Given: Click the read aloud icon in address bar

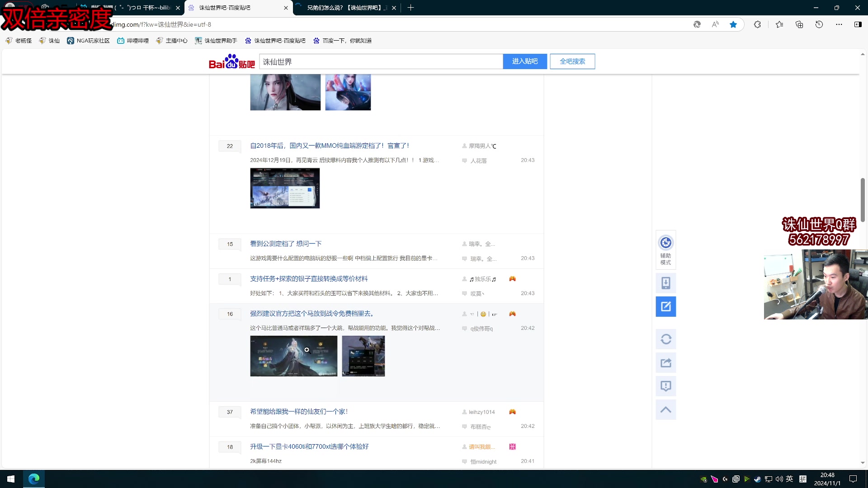Looking at the screenshot, I should [715, 24].
